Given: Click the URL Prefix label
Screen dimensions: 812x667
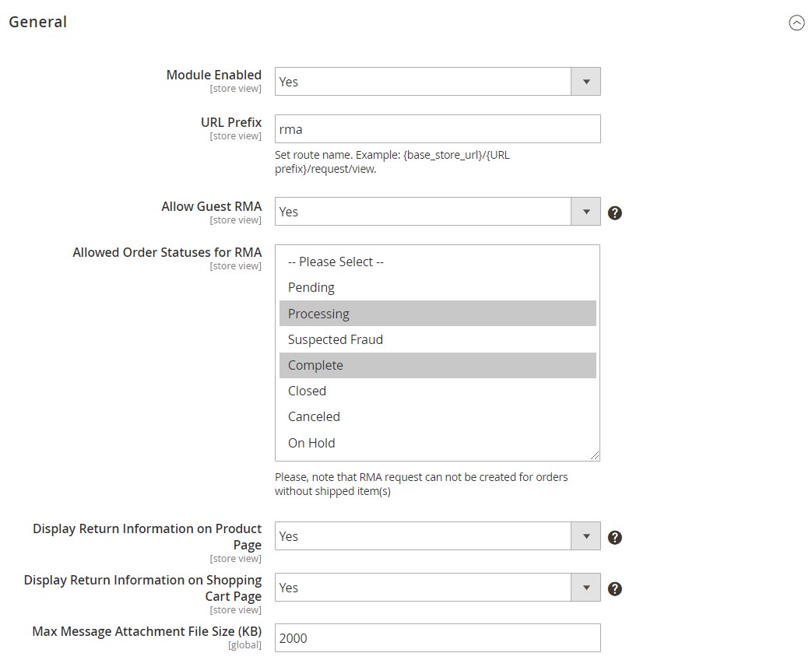Looking at the screenshot, I should pyautogui.click(x=231, y=122).
